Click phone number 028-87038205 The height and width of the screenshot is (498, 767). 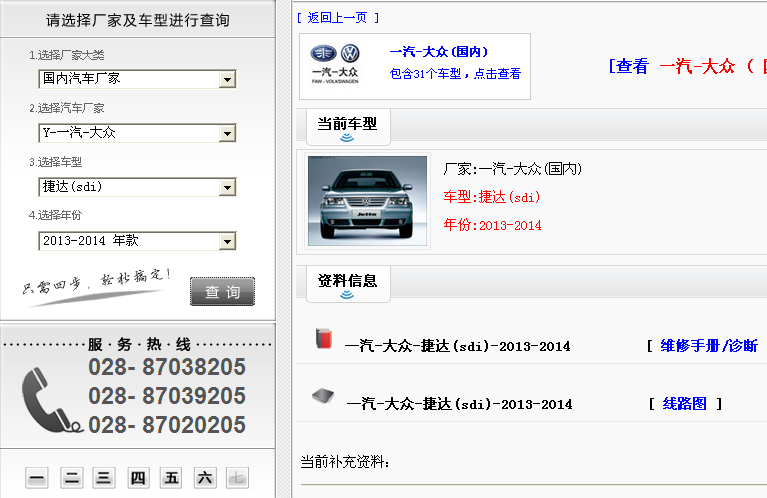[x=167, y=367]
